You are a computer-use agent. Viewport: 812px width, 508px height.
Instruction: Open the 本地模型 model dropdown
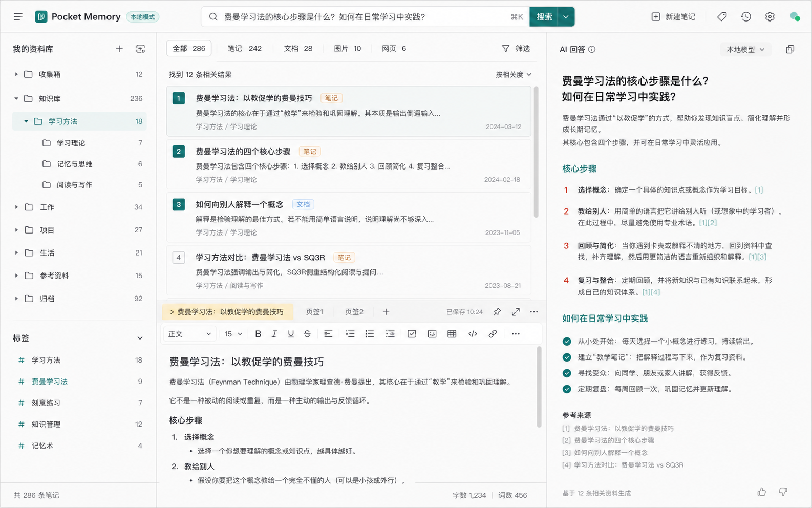pyautogui.click(x=745, y=49)
